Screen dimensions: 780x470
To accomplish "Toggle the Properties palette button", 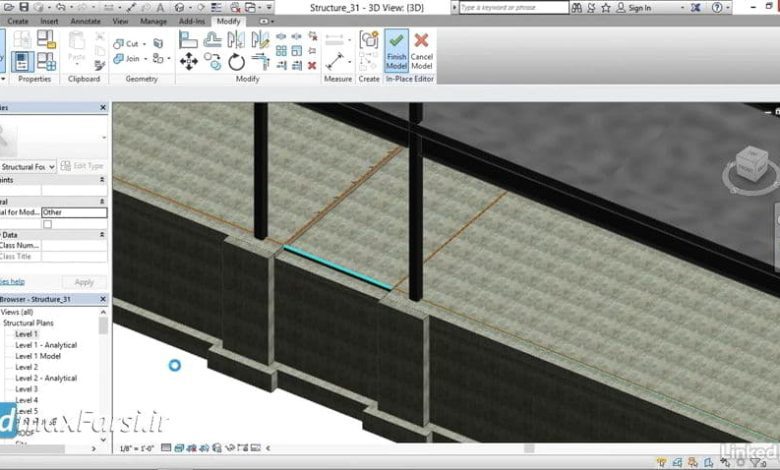I will [x=22, y=62].
